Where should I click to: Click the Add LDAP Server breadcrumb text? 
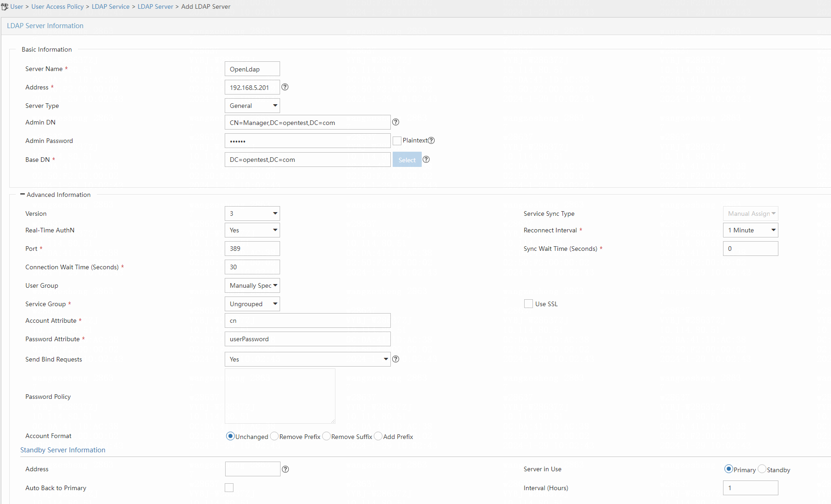coord(206,6)
